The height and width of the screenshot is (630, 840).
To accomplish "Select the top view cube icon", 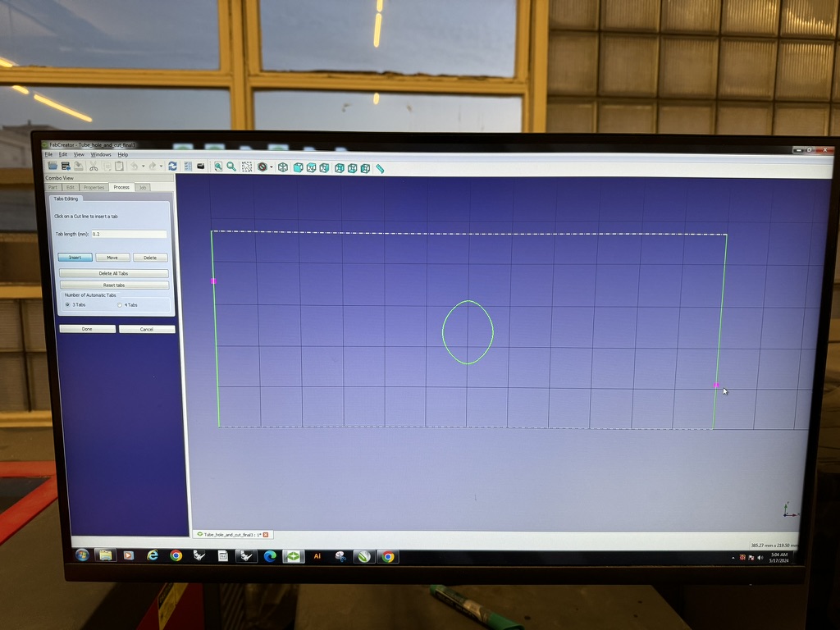I will (x=311, y=167).
